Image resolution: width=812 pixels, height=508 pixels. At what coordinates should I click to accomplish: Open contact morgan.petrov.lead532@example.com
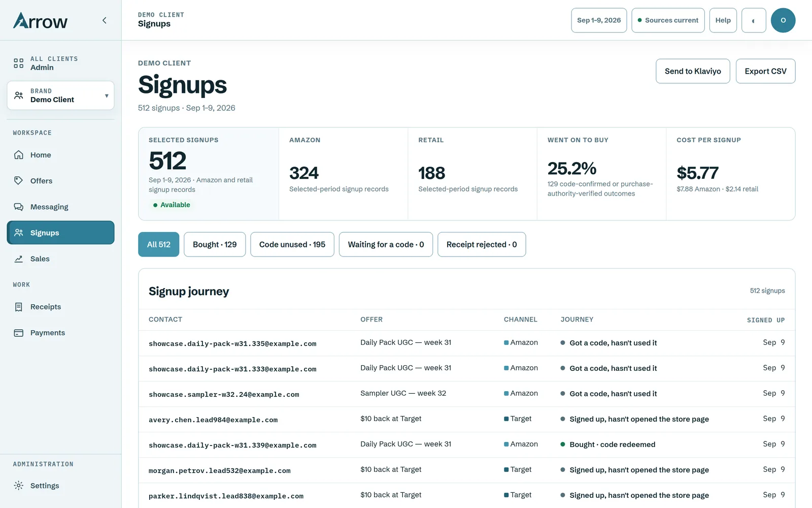tap(220, 471)
